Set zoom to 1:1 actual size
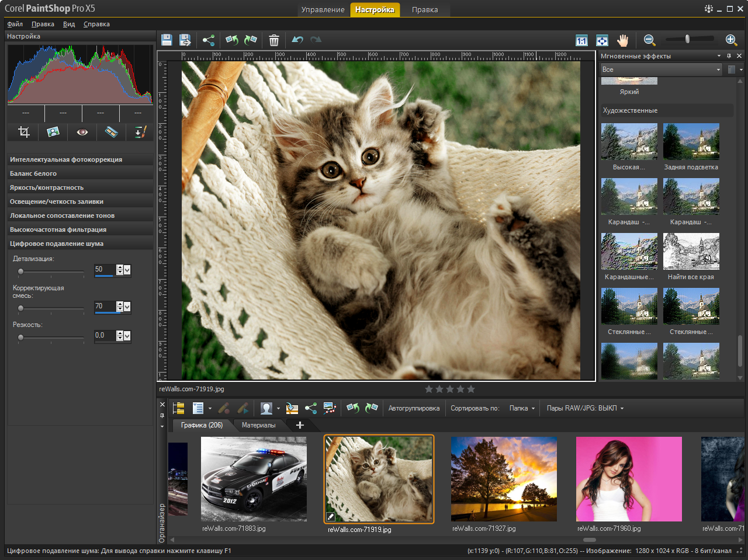Viewport: 748px width, 560px height. [581, 40]
